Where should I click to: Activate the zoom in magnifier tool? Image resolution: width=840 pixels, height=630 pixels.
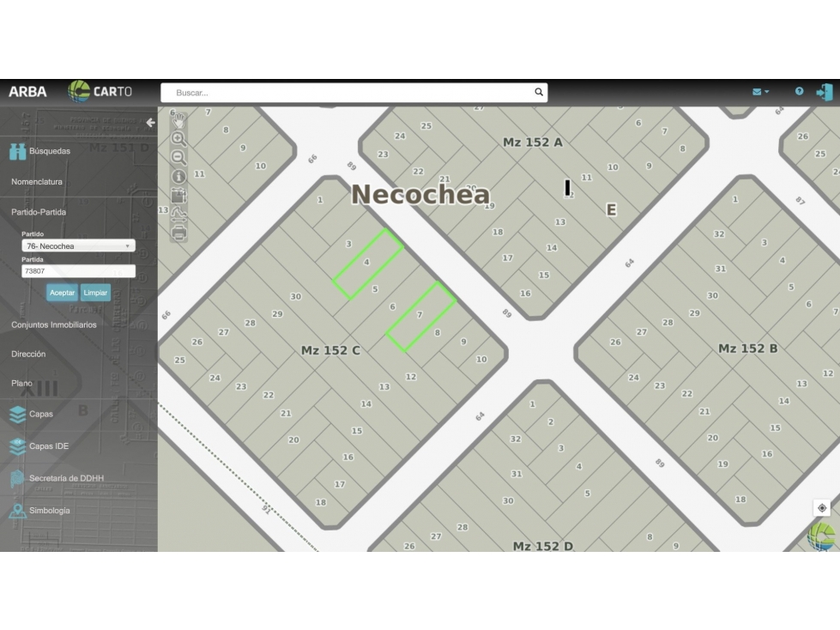coord(178,139)
